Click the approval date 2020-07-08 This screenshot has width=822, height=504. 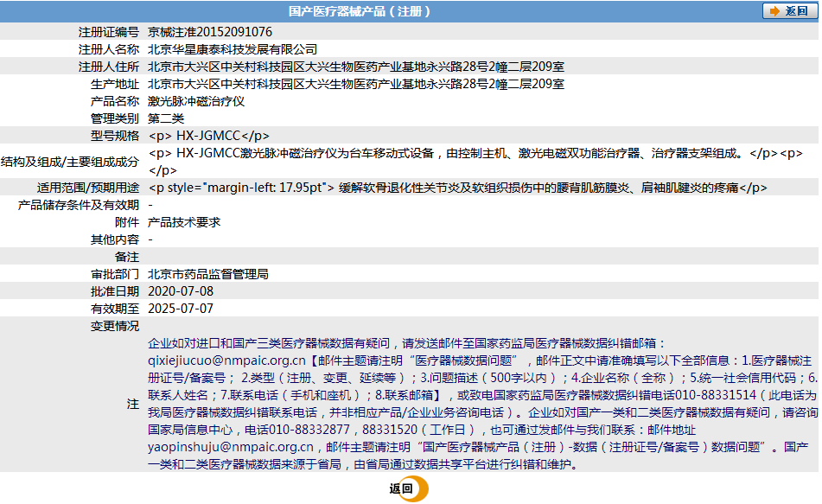(181, 291)
